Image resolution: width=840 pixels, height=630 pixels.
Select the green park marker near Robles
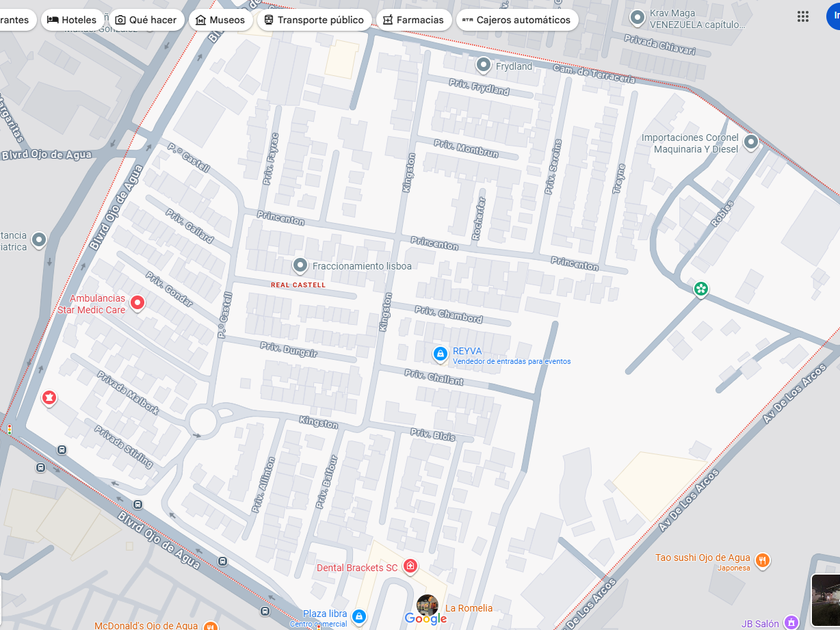coord(701,289)
